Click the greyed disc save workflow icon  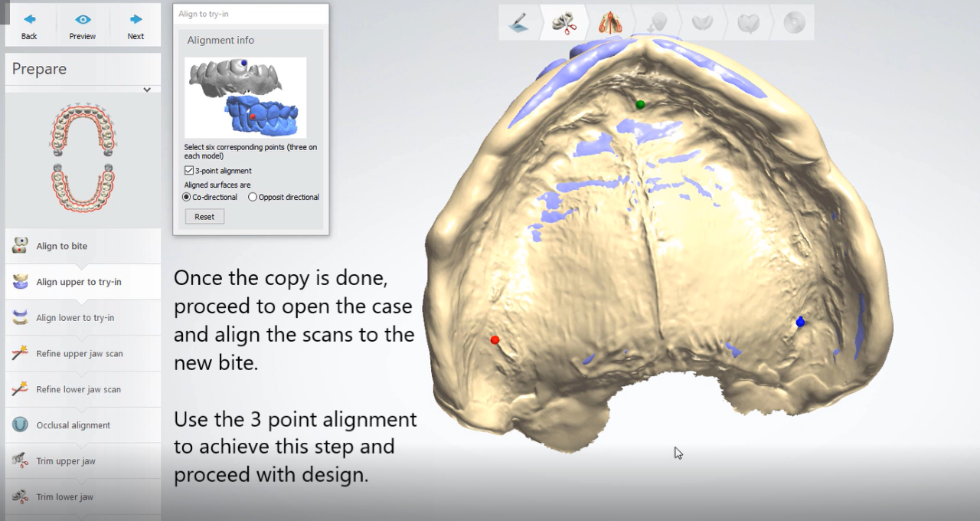tap(794, 22)
